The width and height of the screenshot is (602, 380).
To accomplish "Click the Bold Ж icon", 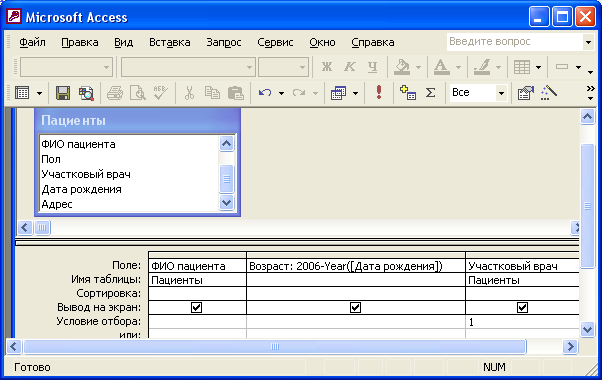I will pos(327,67).
